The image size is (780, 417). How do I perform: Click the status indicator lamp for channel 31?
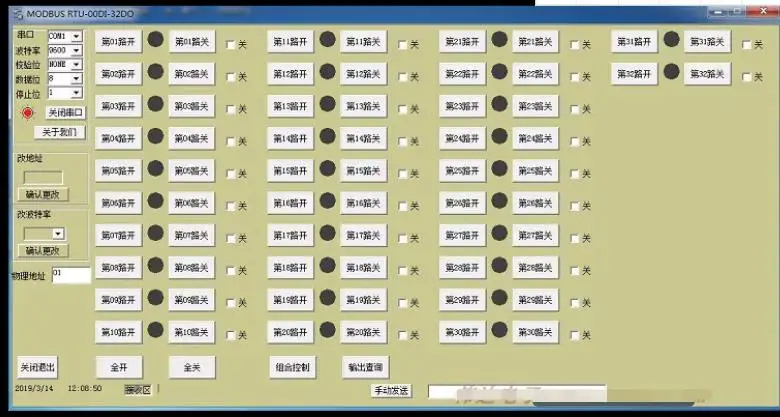[x=672, y=39]
